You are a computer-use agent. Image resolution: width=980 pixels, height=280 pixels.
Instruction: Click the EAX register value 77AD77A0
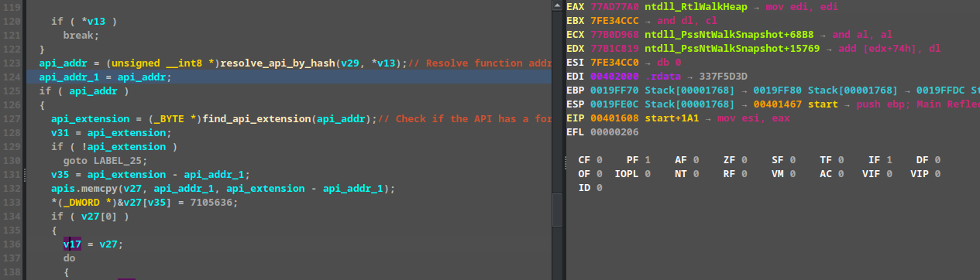pyautogui.click(x=614, y=6)
